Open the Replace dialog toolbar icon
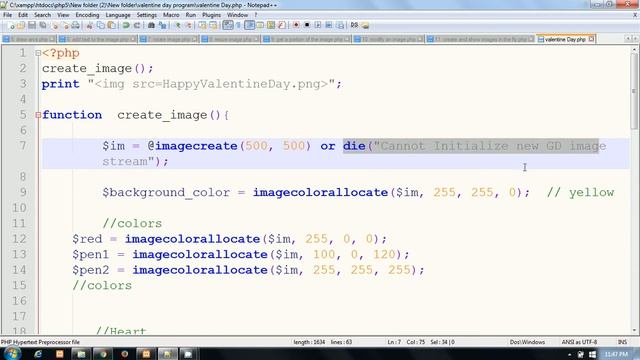640x360 pixels. pyautogui.click(x=162, y=25)
